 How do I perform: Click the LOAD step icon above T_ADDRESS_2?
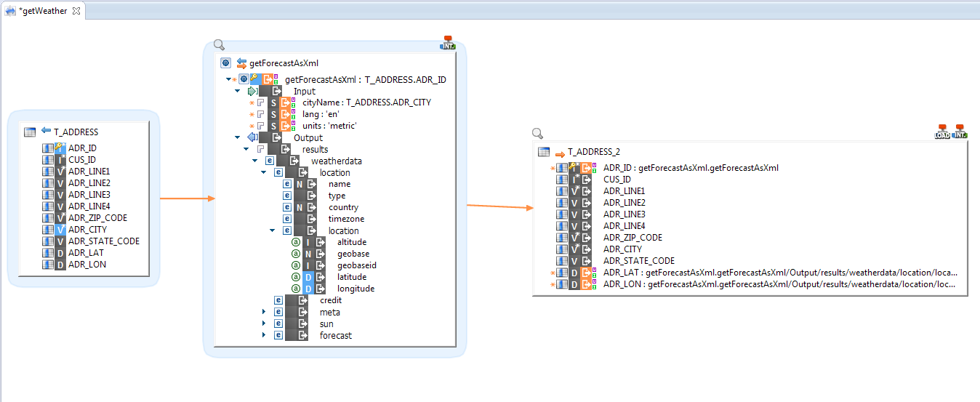pyautogui.click(x=942, y=132)
